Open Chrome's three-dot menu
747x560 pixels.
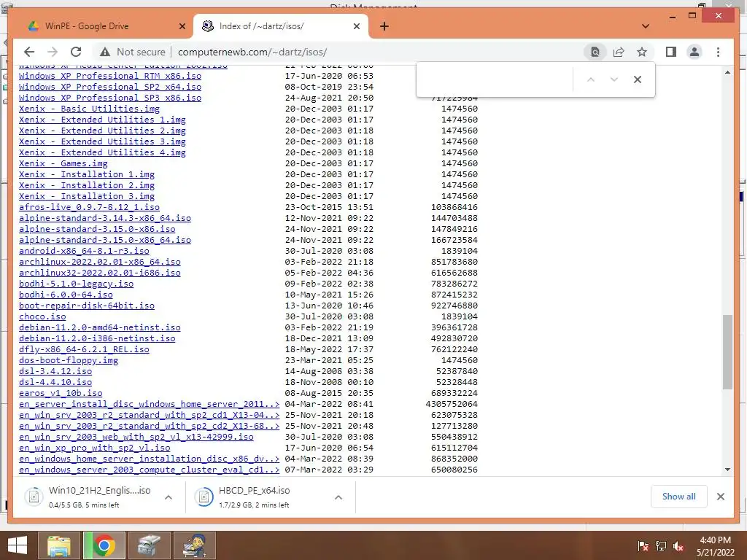[x=718, y=52]
